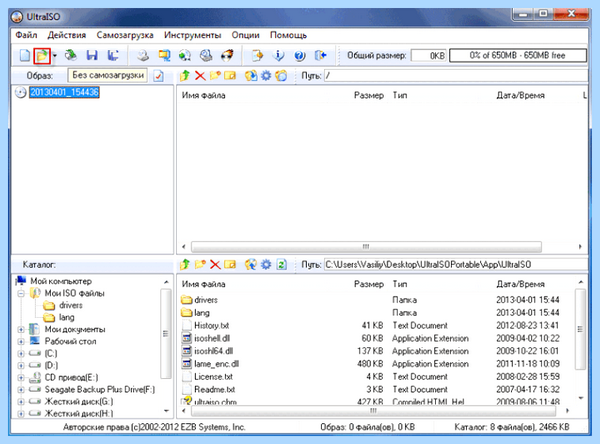Click the Exit door arrow icon
This screenshot has width=600, height=444.
321,56
